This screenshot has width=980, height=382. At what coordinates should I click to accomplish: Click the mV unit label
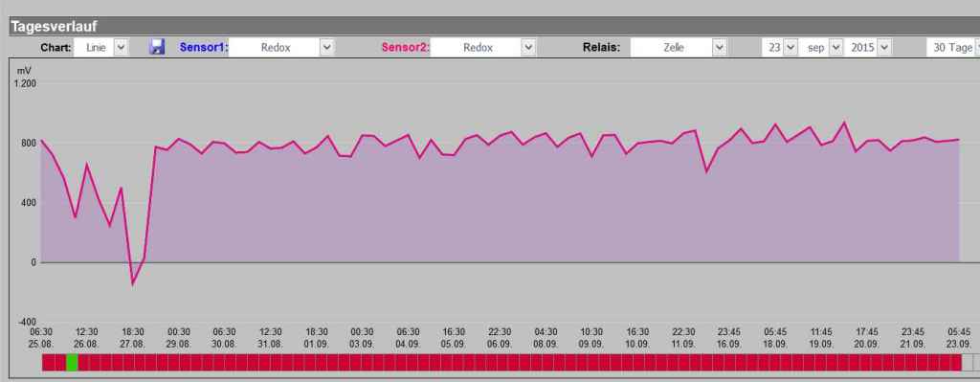24,71
